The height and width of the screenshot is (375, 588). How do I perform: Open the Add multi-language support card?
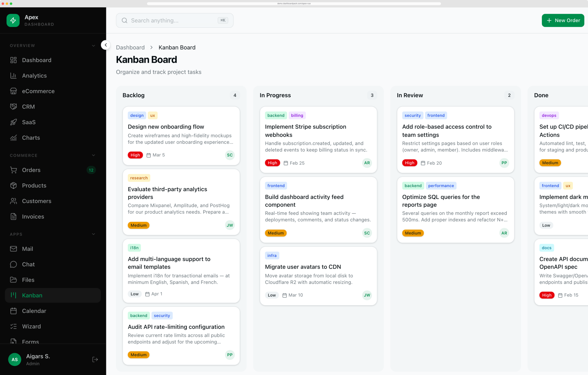(181, 271)
